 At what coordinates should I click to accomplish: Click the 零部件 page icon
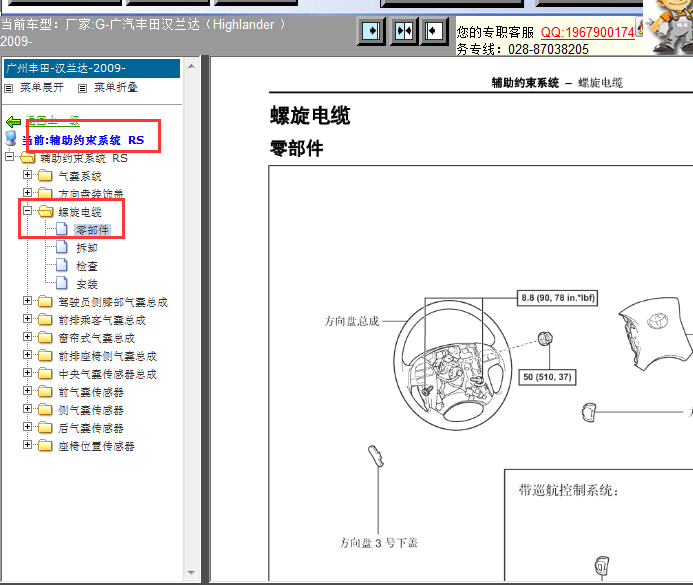tap(61, 229)
